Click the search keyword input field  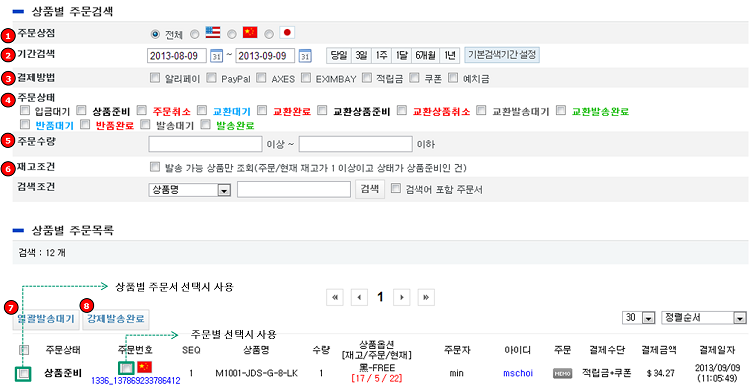tap(294, 189)
